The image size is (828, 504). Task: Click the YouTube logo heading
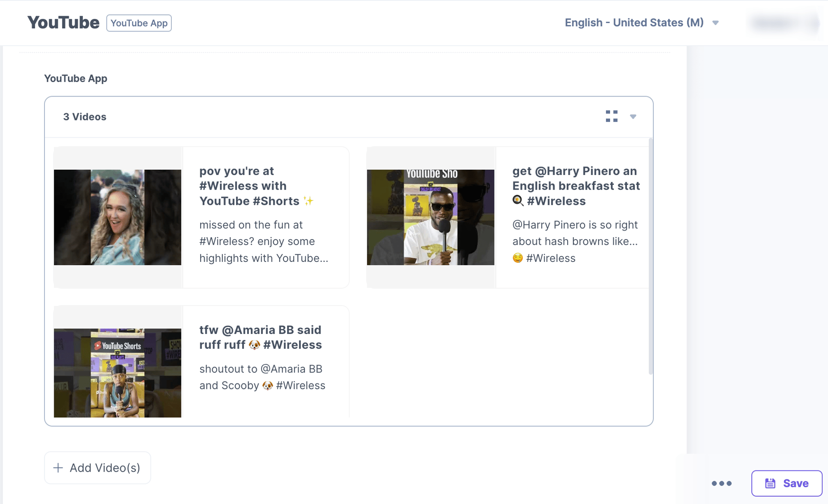(63, 23)
